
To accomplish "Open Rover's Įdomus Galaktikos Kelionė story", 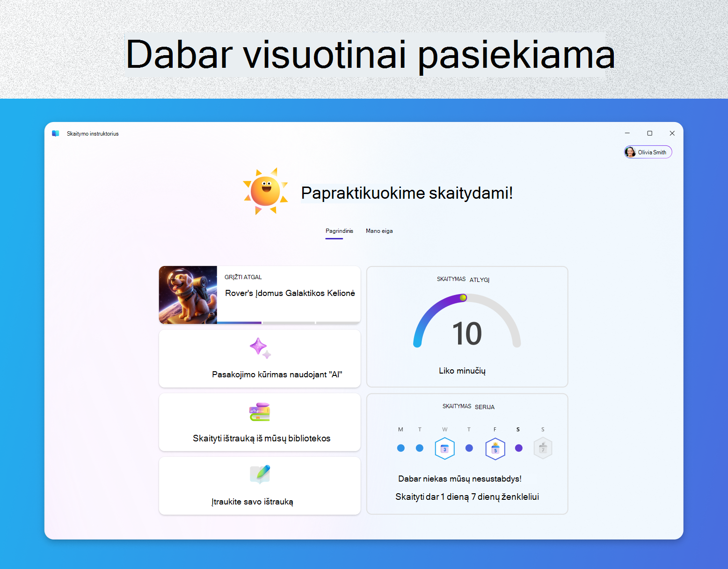I will (260, 295).
